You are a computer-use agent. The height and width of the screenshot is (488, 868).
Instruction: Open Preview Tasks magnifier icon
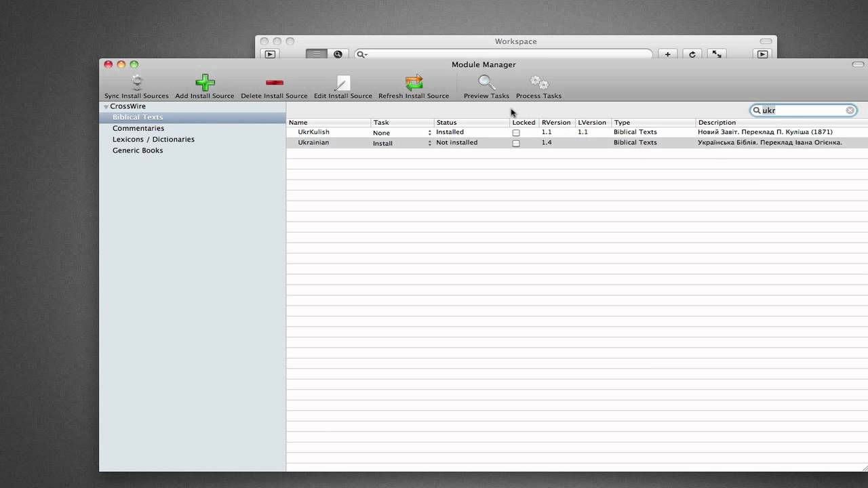486,83
